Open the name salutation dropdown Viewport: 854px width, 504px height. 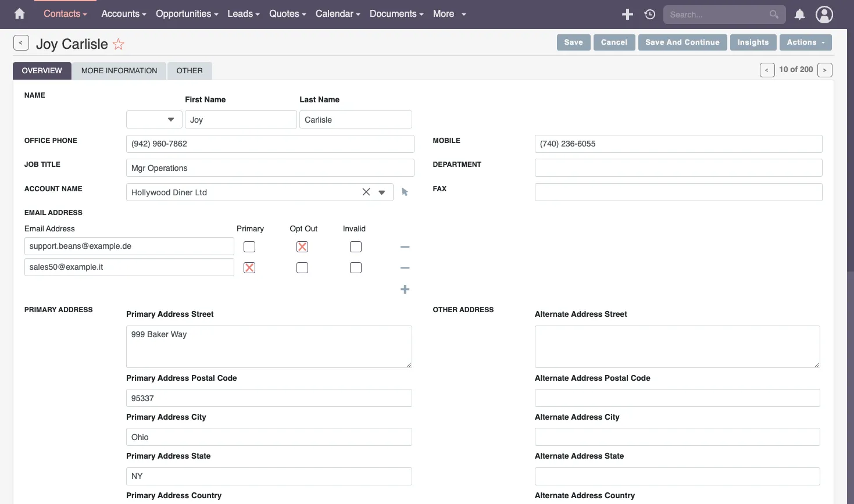click(x=154, y=120)
